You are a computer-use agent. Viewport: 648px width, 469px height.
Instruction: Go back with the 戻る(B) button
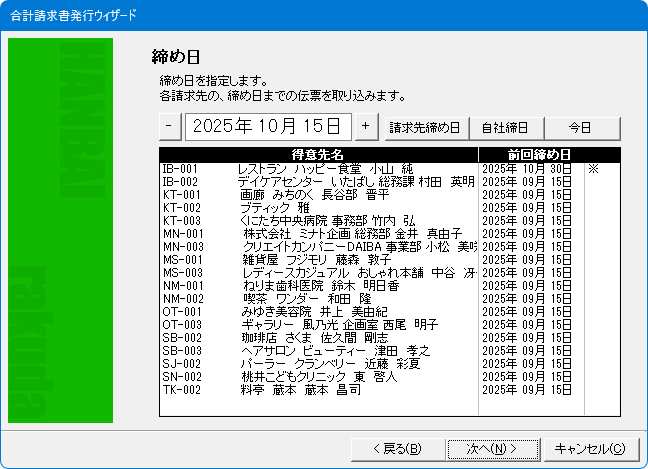pyautogui.click(x=395, y=448)
